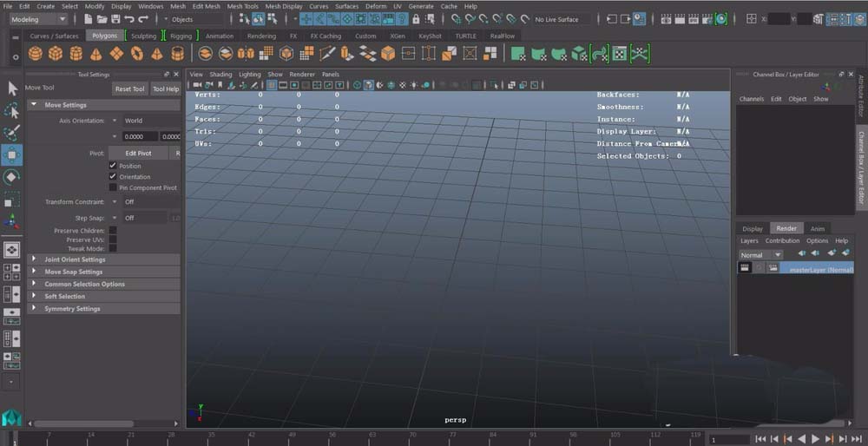The width and height of the screenshot is (868, 446).
Task: Select the polygon torus shelf icon
Action: [136, 54]
